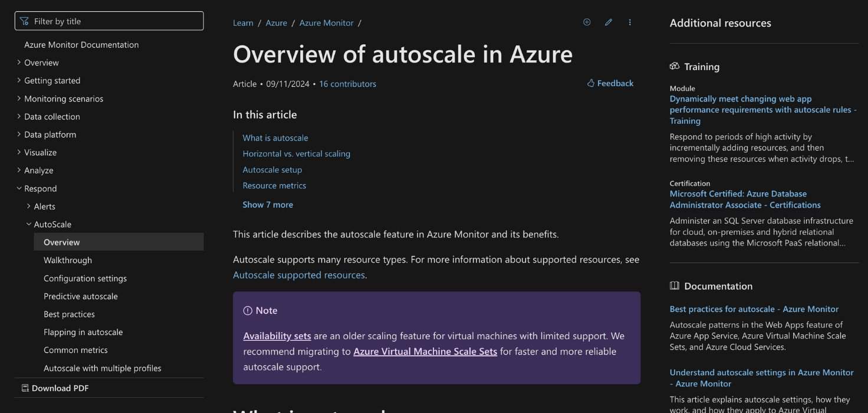Click the add to collection plus icon
868x413 pixels.
coord(587,22)
